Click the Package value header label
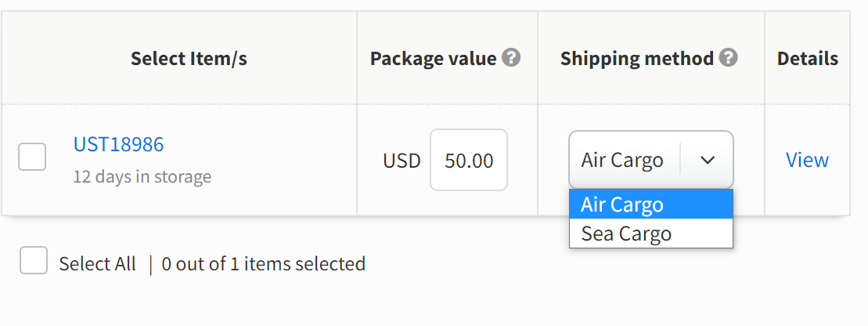 (434, 58)
